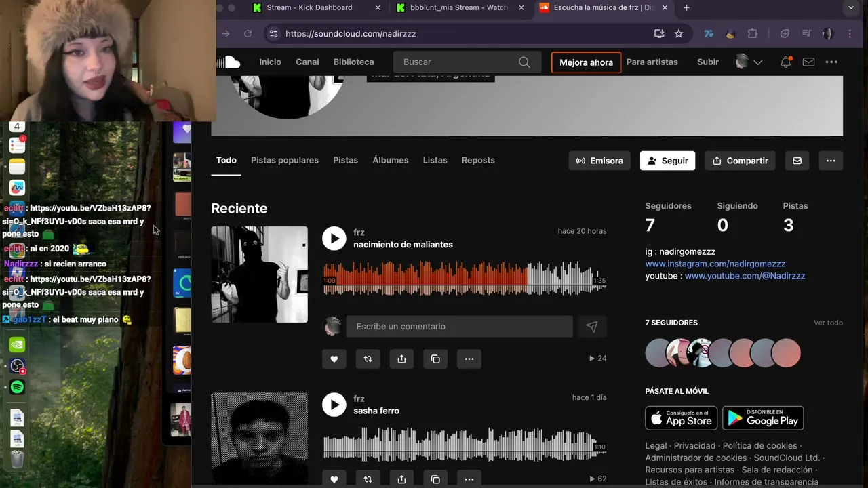Open the user avatar dropdown in SoundCloud header
Image resolution: width=868 pixels, height=488 pixels.
point(749,62)
